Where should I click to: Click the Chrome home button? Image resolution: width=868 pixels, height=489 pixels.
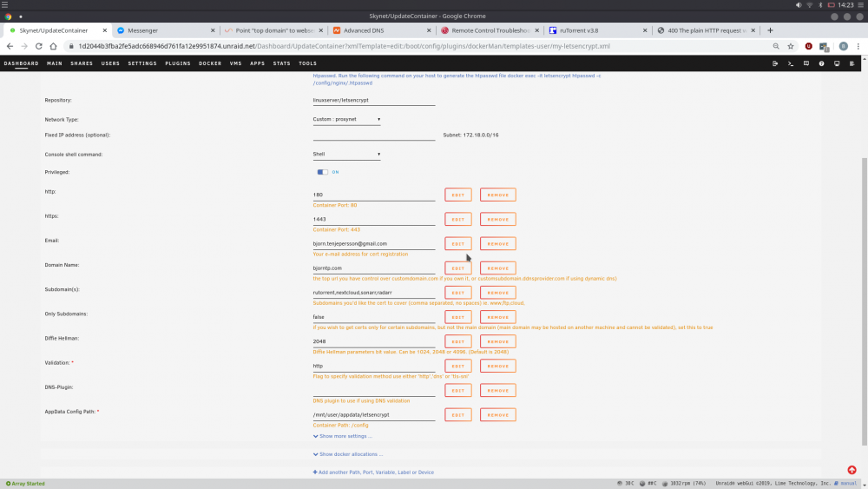[53, 47]
